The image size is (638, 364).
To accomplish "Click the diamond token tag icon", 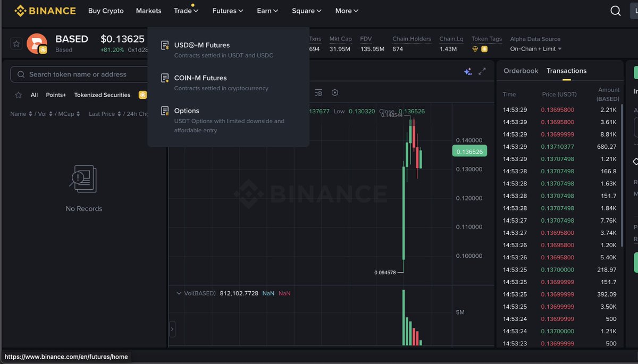I will coord(475,49).
